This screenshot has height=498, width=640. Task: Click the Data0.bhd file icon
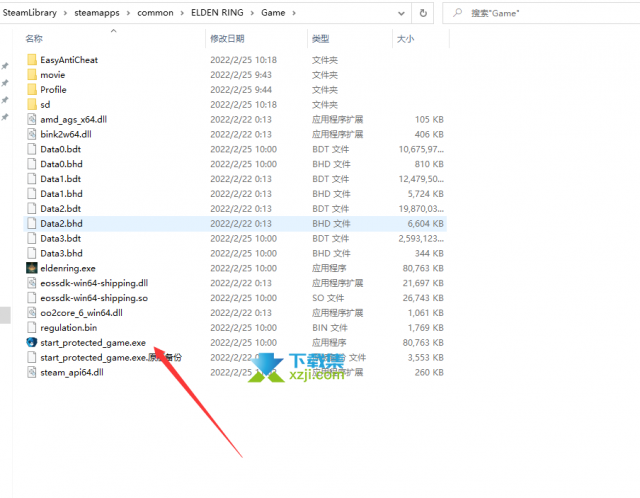32,164
